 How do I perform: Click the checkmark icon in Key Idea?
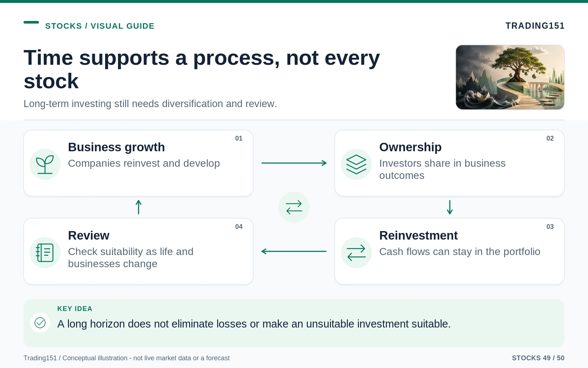pos(40,323)
